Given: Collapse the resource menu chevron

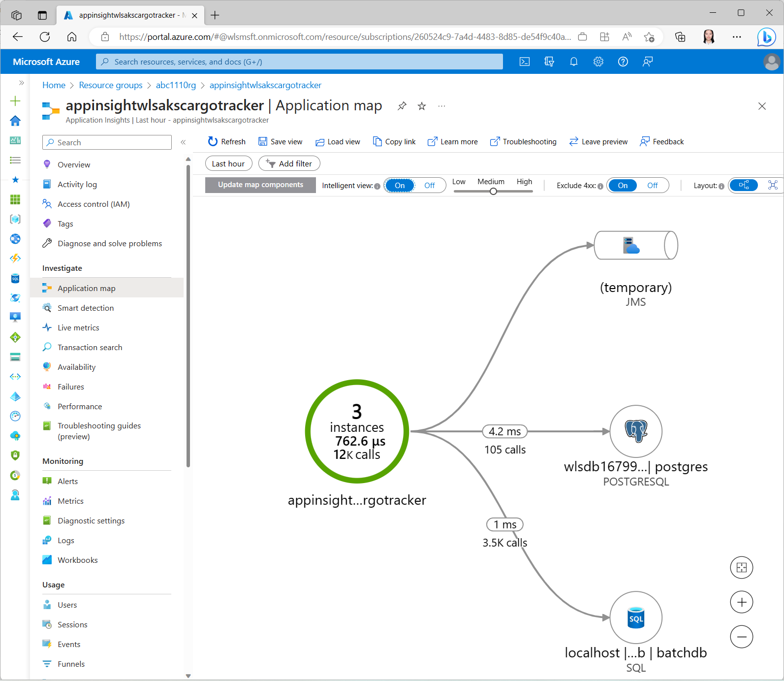Looking at the screenshot, I should 183,142.
